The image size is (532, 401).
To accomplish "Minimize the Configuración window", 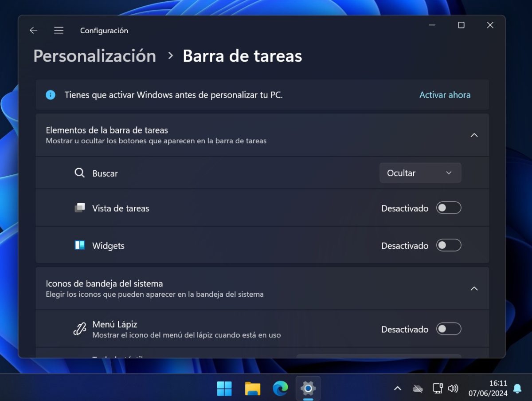I will tap(432, 25).
